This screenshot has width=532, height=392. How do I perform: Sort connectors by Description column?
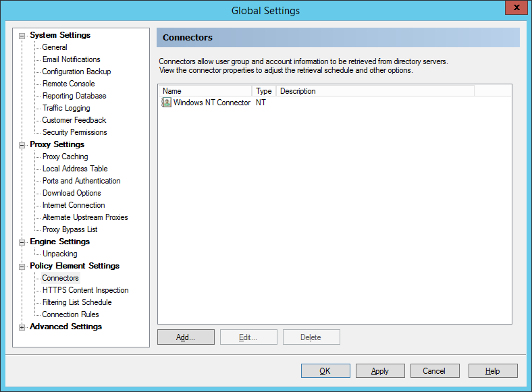click(x=375, y=91)
